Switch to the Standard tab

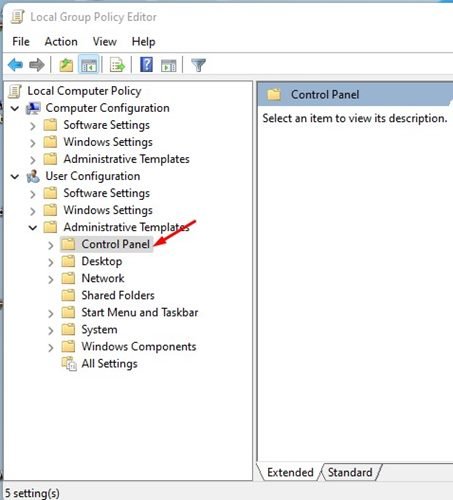click(350, 472)
